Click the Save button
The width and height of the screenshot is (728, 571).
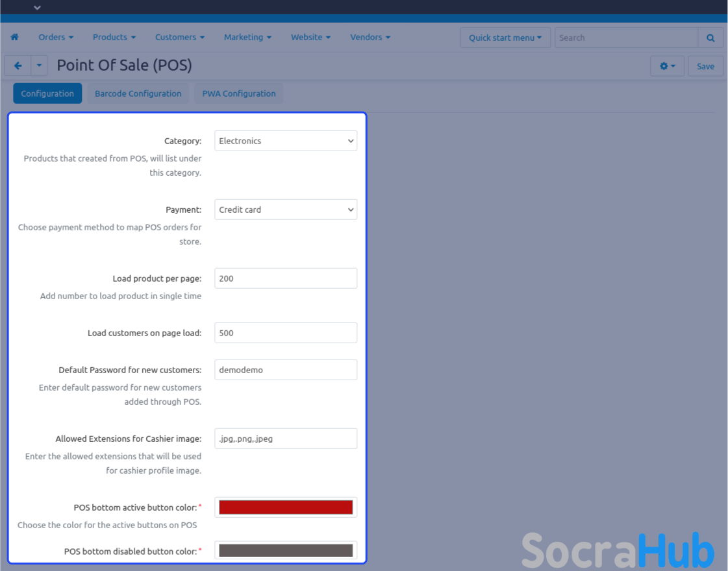click(705, 66)
